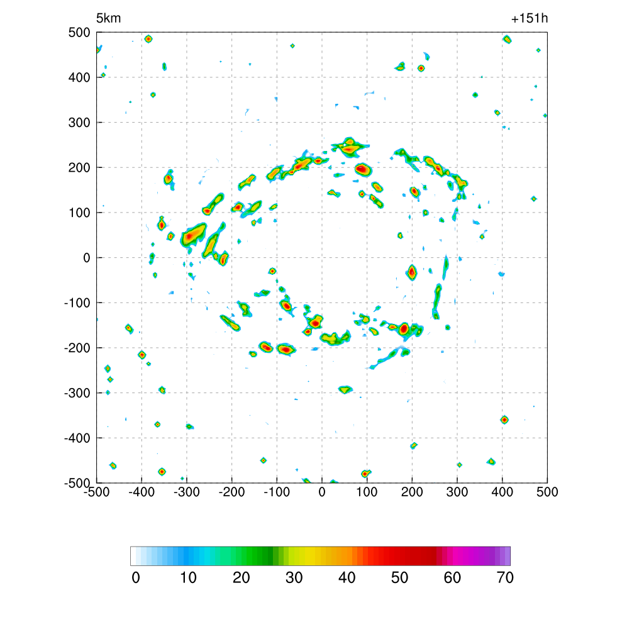The height and width of the screenshot is (644, 644).
Task: Select the y-axis tick label 400
Action: [x=79, y=77]
